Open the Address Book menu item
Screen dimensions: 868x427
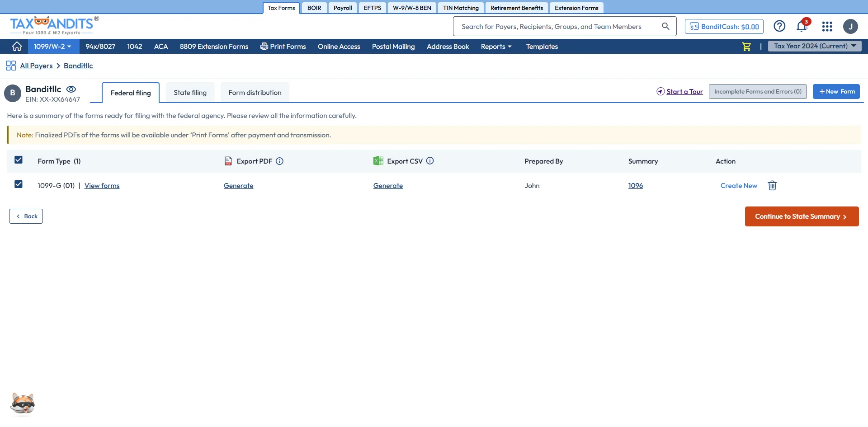448,46
